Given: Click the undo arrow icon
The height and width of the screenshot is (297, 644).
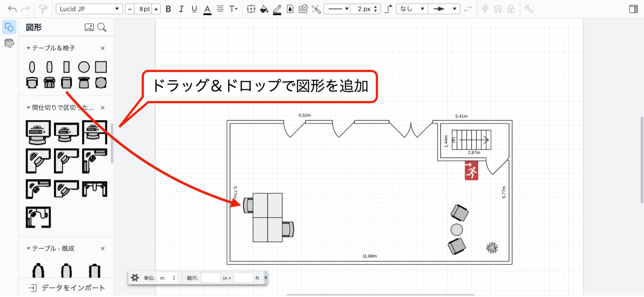Looking at the screenshot, I should (12, 9).
